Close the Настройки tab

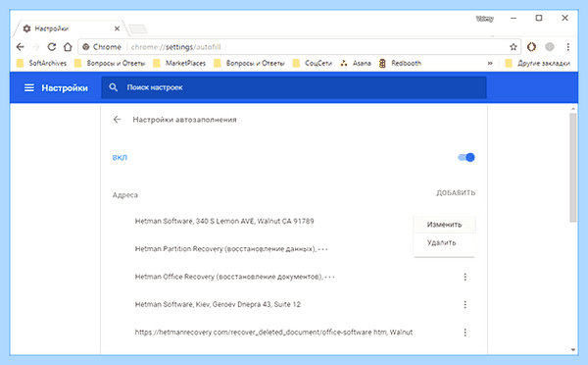pyautogui.click(x=117, y=28)
